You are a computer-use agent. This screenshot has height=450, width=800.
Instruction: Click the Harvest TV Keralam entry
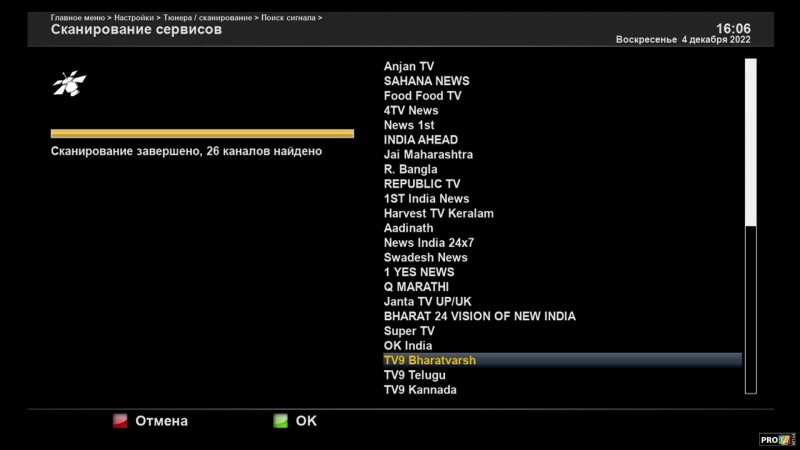click(438, 213)
